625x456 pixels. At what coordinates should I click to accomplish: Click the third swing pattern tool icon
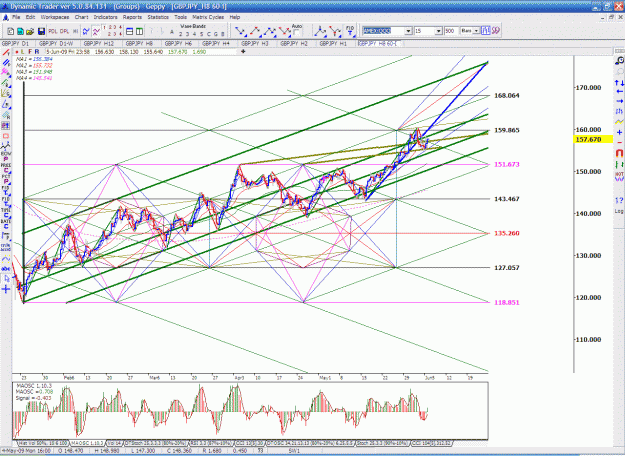[270, 31]
